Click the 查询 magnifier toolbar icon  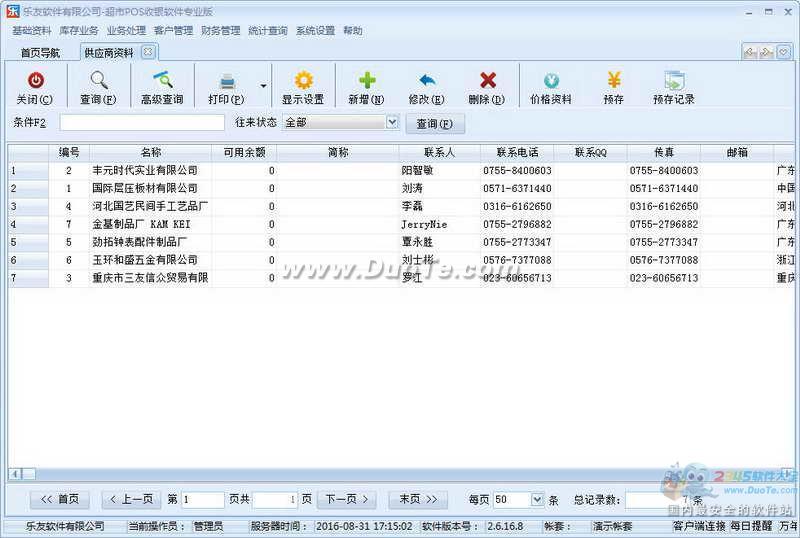tap(98, 82)
